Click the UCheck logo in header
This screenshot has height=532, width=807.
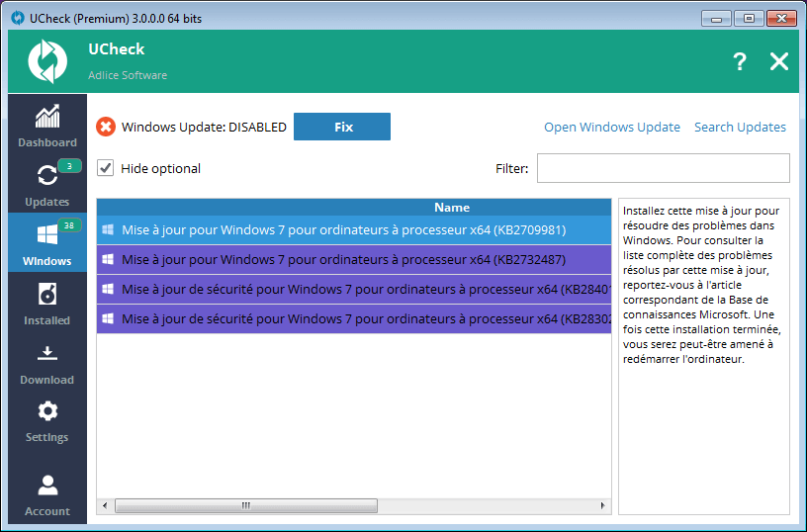click(46, 61)
